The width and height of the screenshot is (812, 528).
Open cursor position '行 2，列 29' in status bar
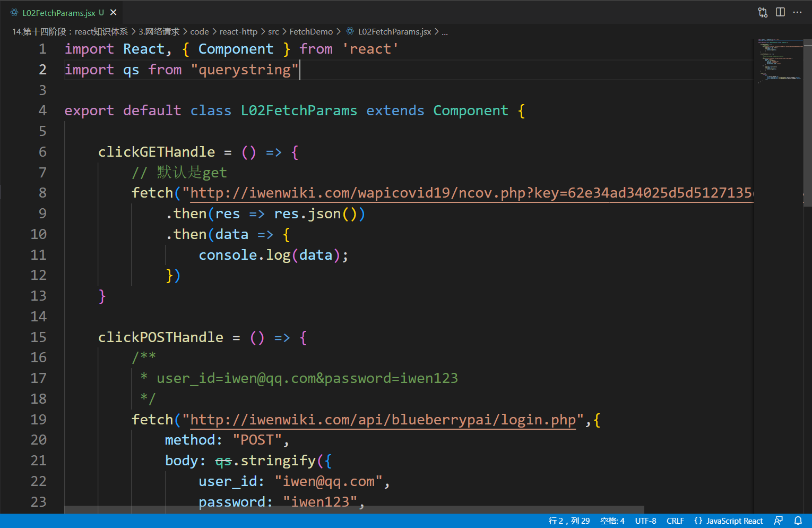click(569, 521)
